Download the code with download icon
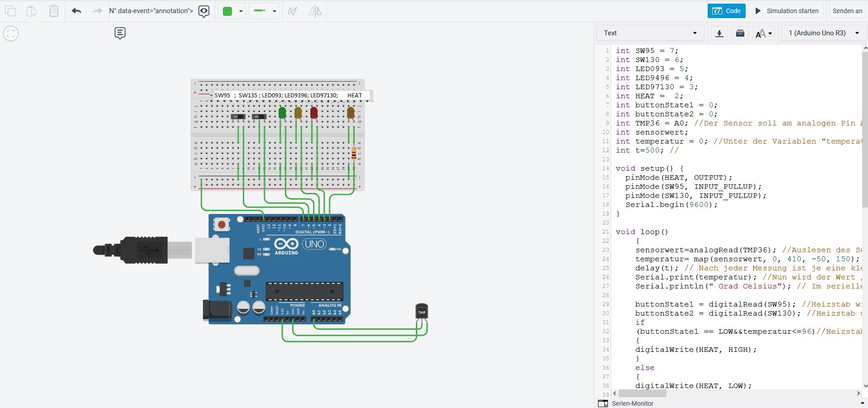Screen dimensions: 868x408 coord(719,33)
